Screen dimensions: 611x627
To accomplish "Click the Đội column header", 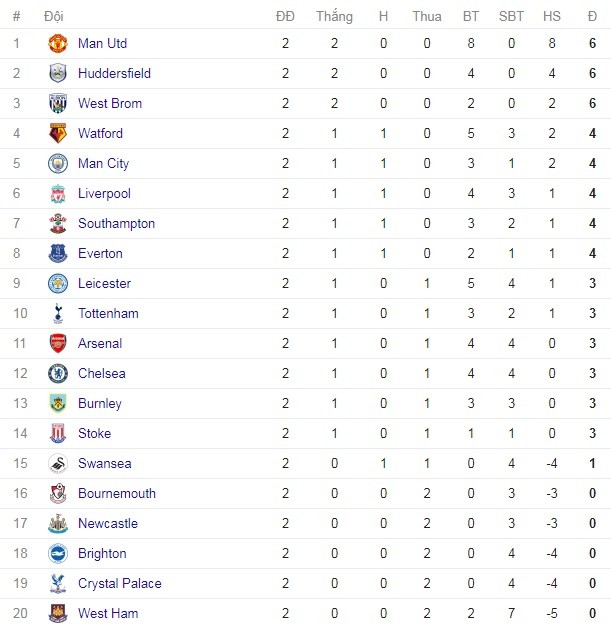I will 54,16.
